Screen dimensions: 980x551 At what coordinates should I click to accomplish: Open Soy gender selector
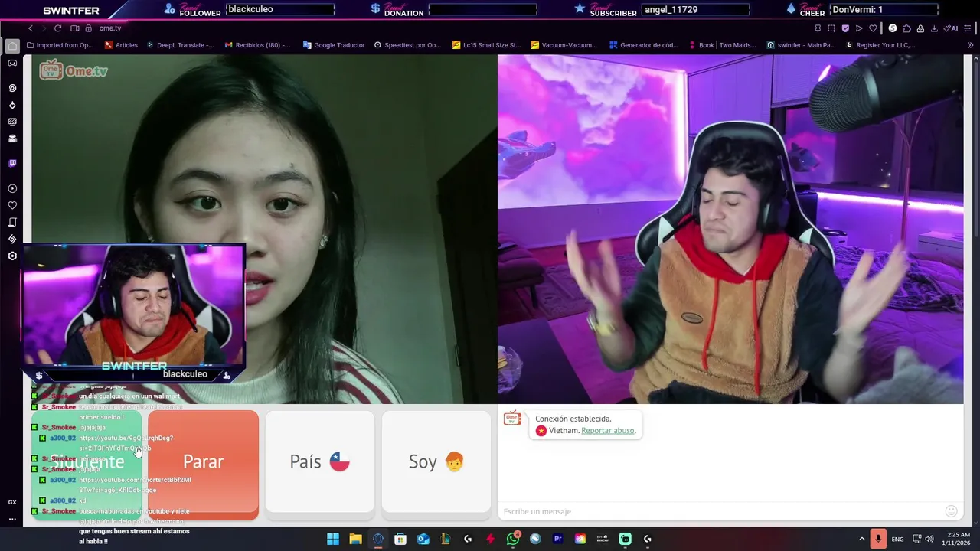(x=436, y=461)
